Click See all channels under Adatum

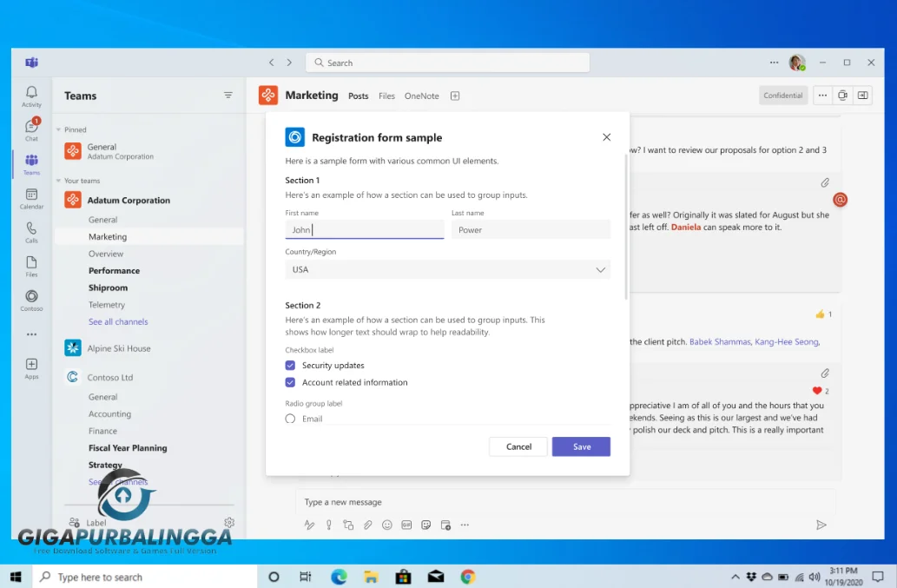[118, 321]
